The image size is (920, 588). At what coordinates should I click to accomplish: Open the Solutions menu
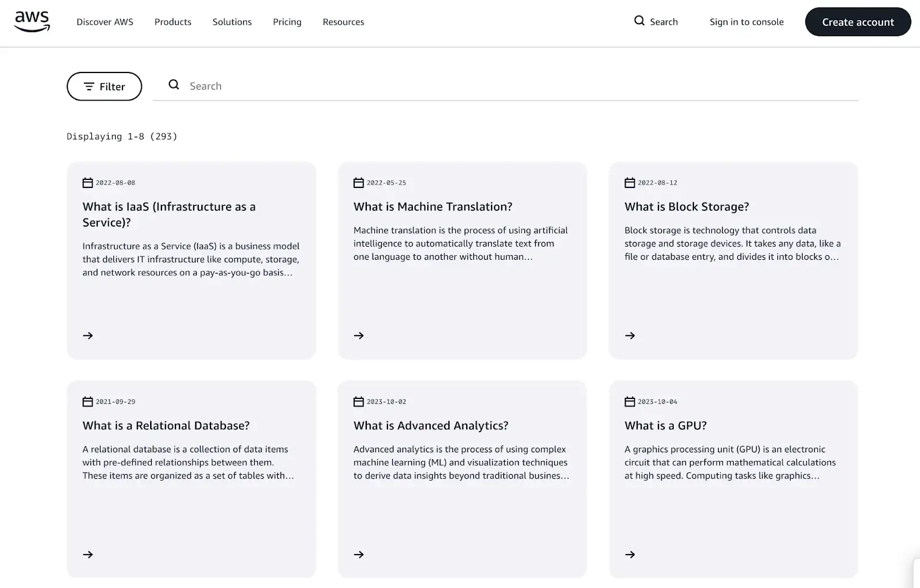[232, 22]
